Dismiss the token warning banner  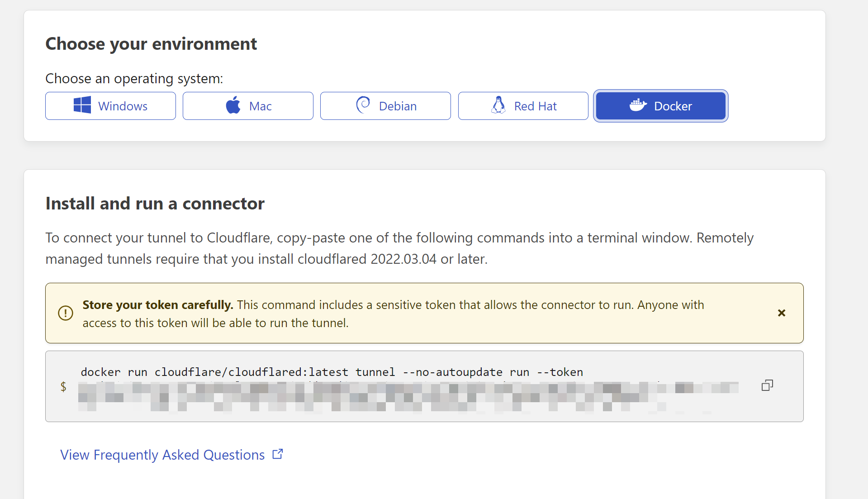(x=782, y=313)
